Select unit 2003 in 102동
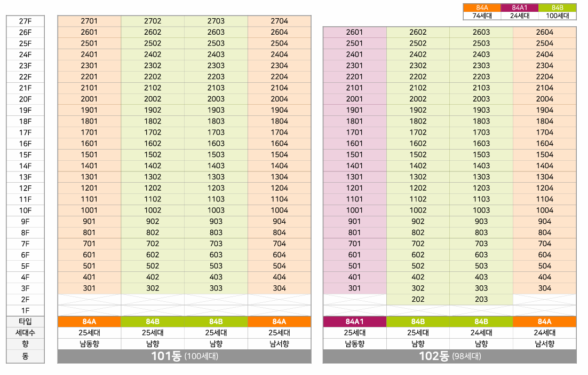The image size is (588, 375). click(481, 99)
